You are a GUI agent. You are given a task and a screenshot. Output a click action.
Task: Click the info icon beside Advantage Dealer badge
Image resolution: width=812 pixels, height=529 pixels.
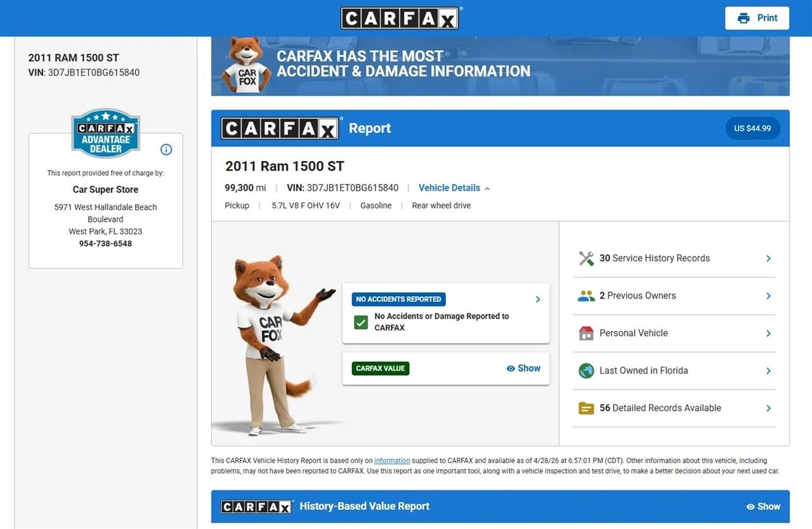tap(166, 150)
